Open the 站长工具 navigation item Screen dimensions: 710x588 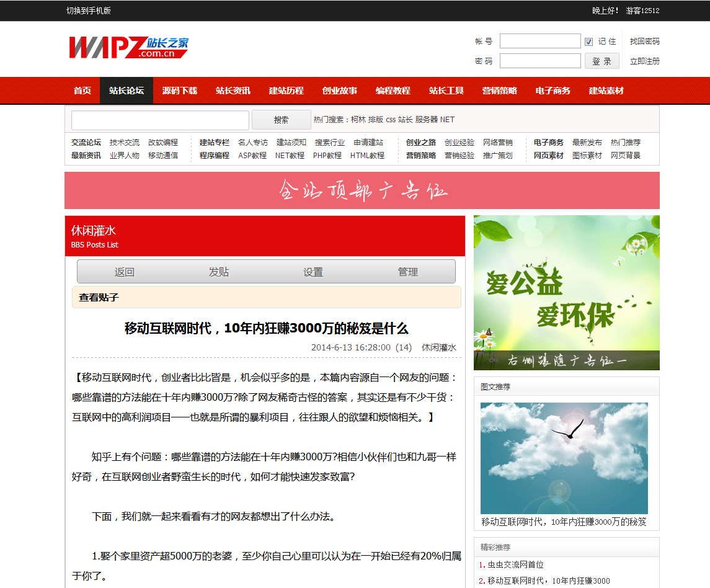tap(446, 91)
